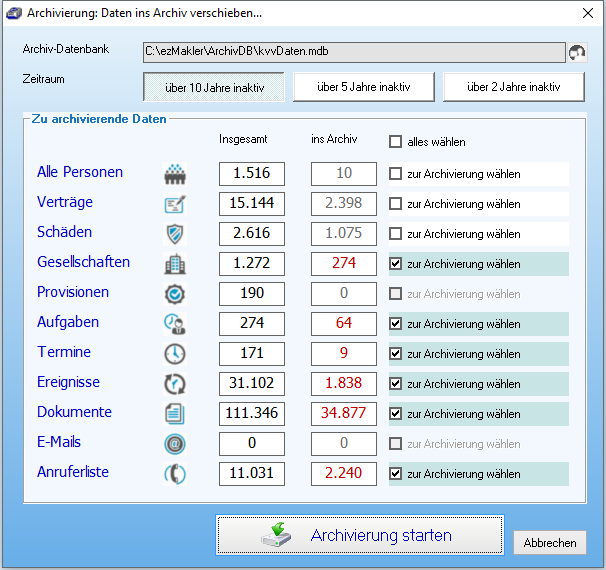Image resolution: width=606 pixels, height=570 pixels.
Task: Select 'über 2 Jahre inaktiv' period
Action: tap(514, 87)
